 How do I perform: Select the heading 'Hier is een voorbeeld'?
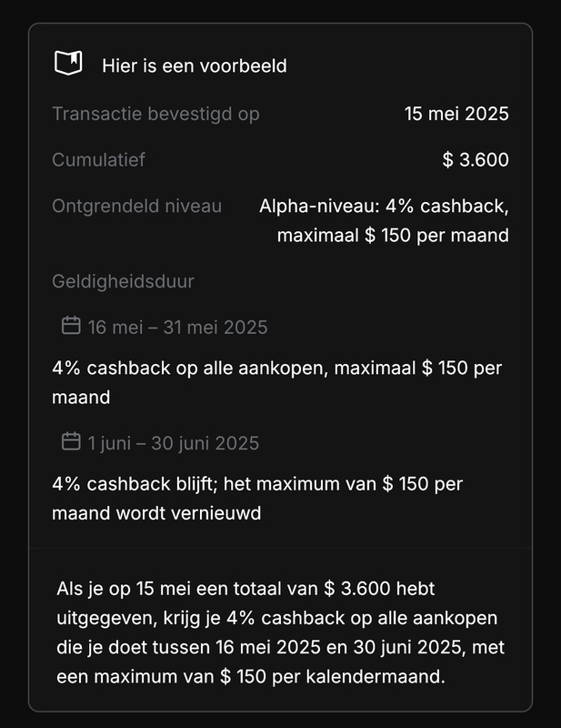[x=182, y=65]
